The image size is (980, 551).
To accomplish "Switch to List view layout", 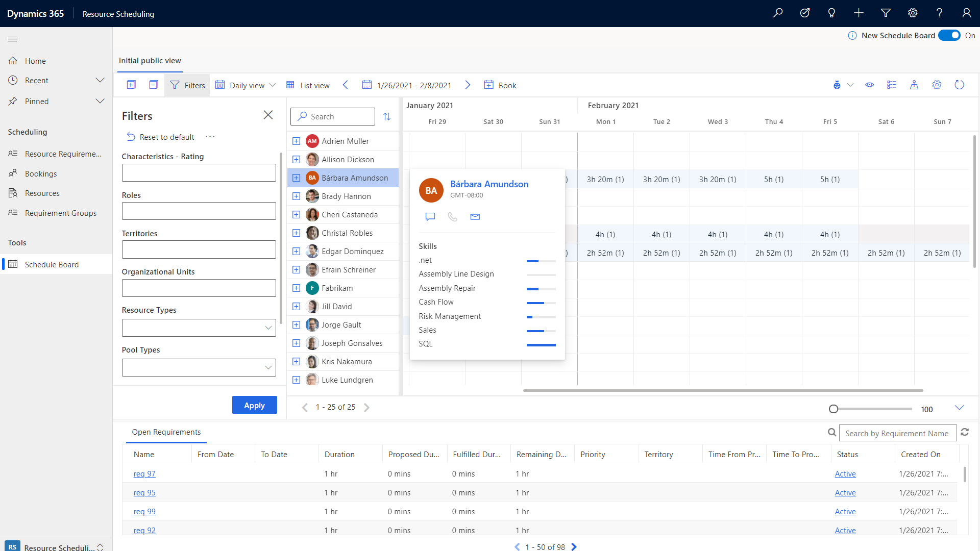I will pyautogui.click(x=308, y=85).
